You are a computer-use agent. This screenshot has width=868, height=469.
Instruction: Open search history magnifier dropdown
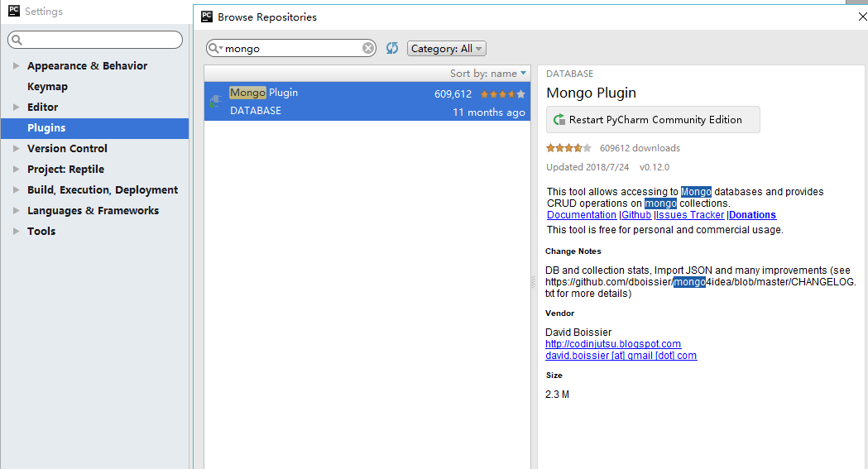(x=215, y=48)
